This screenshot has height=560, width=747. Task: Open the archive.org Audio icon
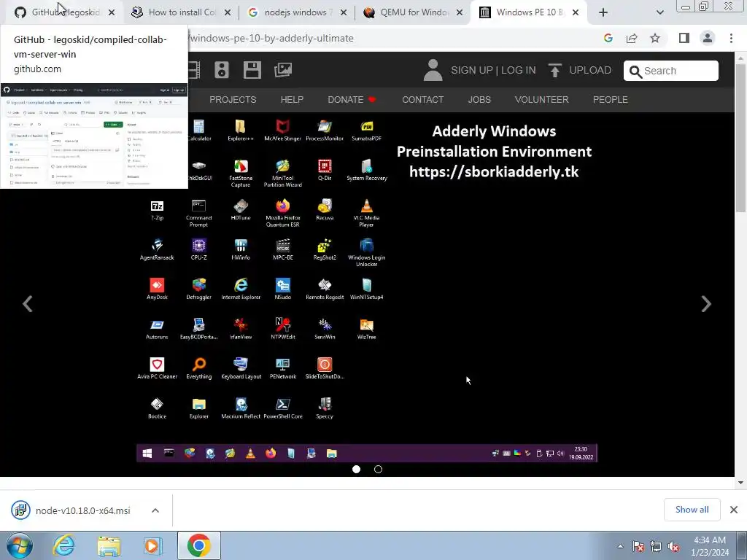click(x=222, y=70)
